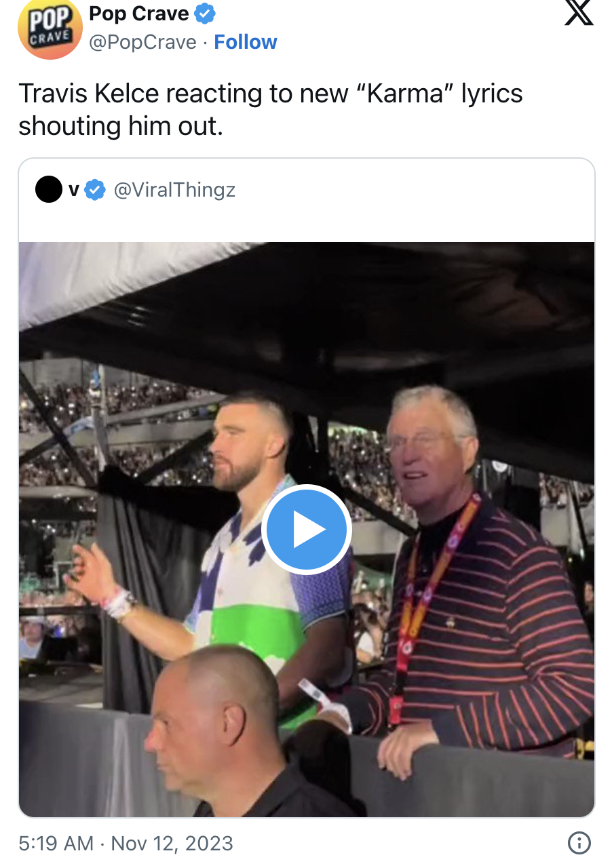Open the @PopCrave handle link
The image size is (612, 868).
click(x=142, y=42)
